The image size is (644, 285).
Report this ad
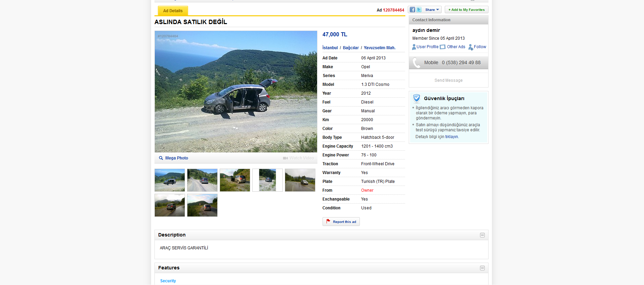[341, 222]
